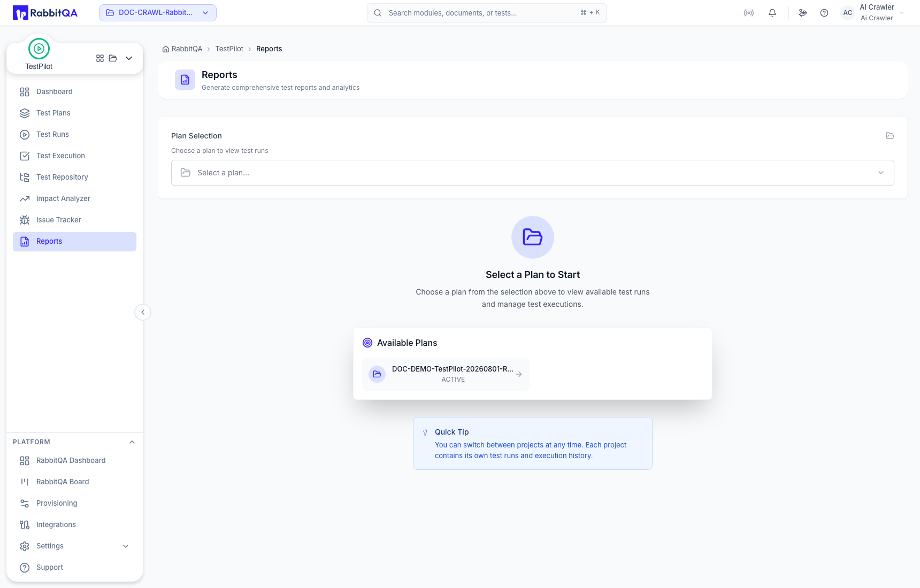Click the Test Runs play icon
The width and height of the screenshot is (920, 588).
click(25, 135)
